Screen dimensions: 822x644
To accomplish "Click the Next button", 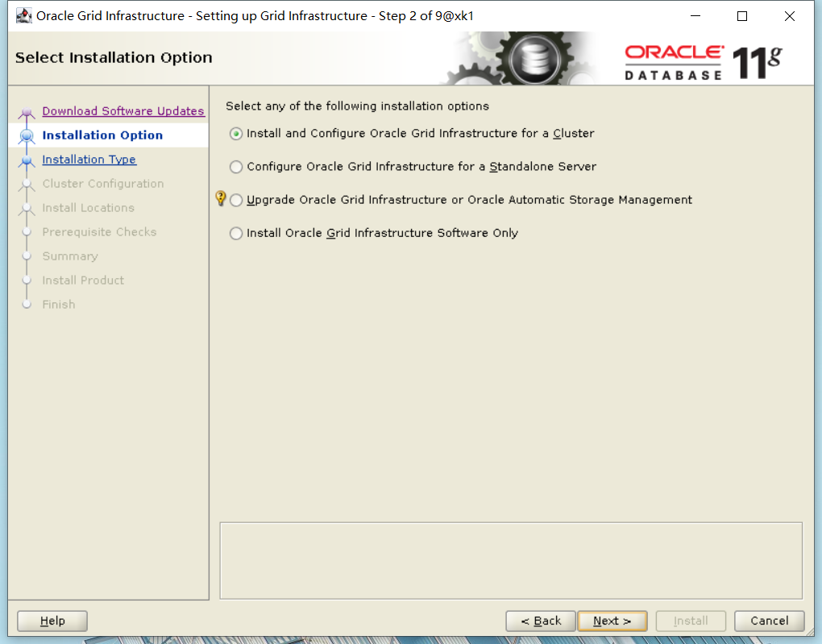I will pyautogui.click(x=612, y=621).
